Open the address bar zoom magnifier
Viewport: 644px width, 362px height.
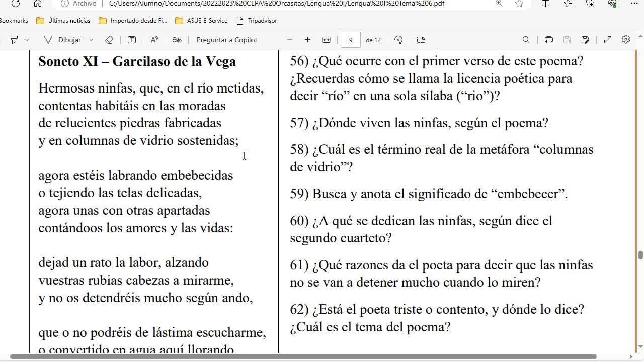click(499, 4)
